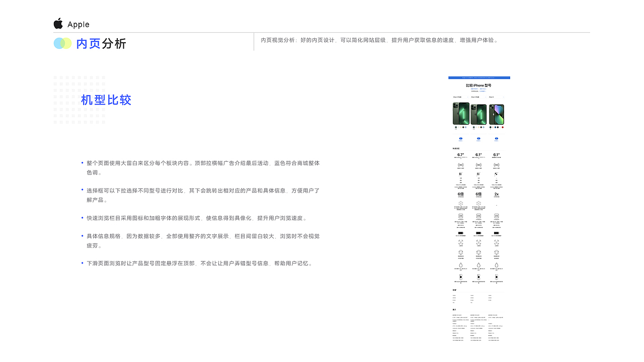The width and height of the screenshot is (644, 362).
Task: Click the blue promo banner atop the iPhone page
Action: click(x=479, y=77)
